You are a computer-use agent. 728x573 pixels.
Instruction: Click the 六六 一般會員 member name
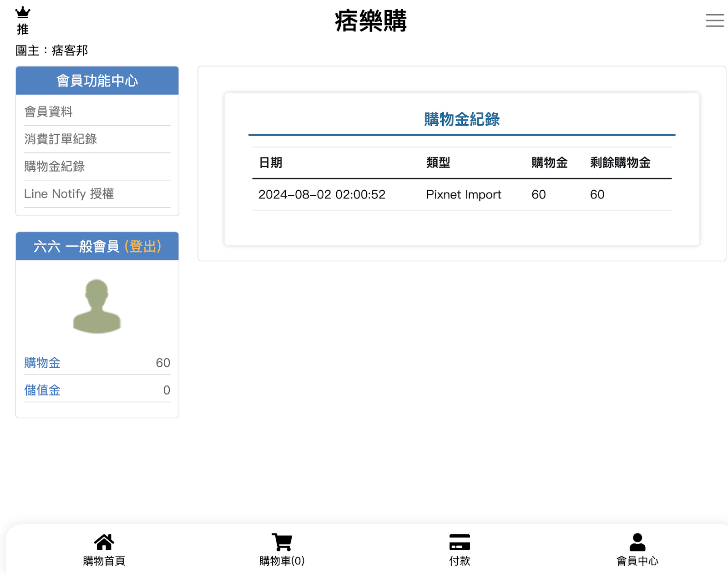coord(76,246)
